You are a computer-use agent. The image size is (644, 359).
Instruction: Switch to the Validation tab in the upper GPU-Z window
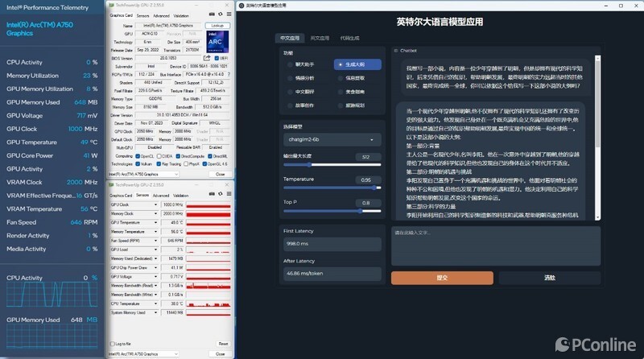(x=181, y=15)
